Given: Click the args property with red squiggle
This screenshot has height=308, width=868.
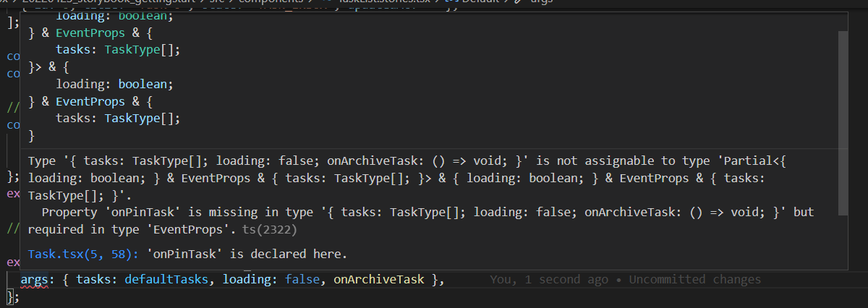Looking at the screenshot, I should coord(33,280).
